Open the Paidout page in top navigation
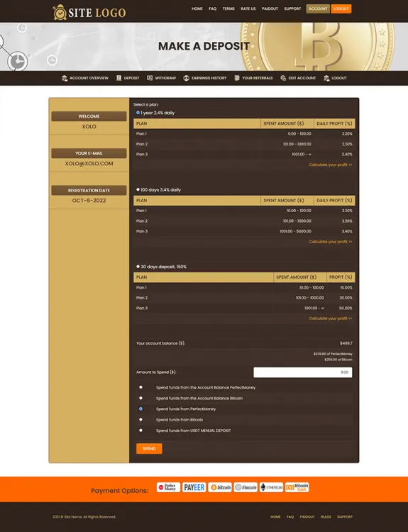408x532 pixels. pyautogui.click(x=270, y=9)
